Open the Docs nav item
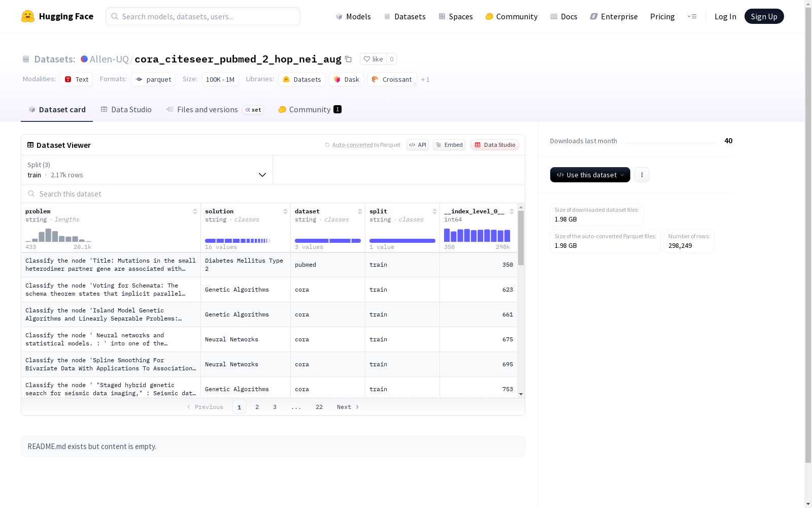The width and height of the screenshot is (812, 508). (564, 16)
